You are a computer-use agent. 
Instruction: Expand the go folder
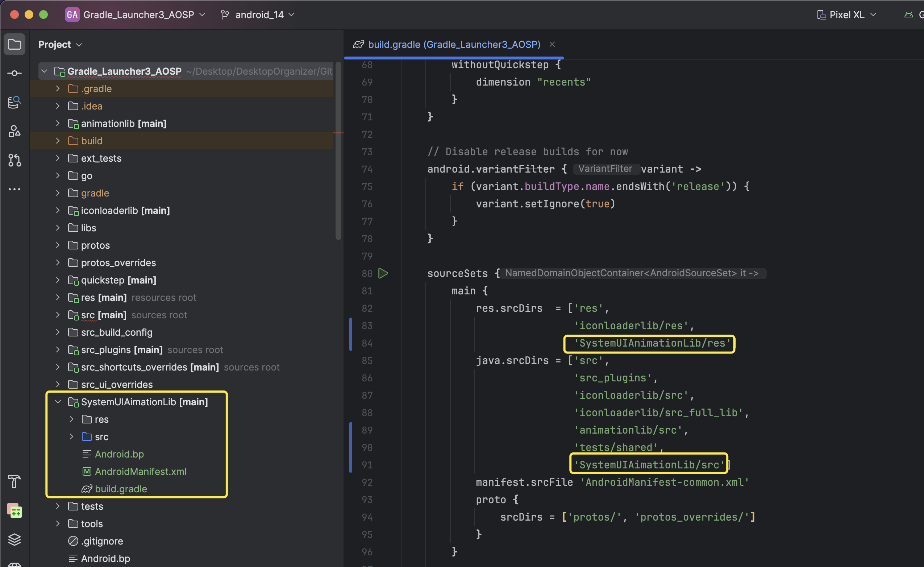[58, 175]
